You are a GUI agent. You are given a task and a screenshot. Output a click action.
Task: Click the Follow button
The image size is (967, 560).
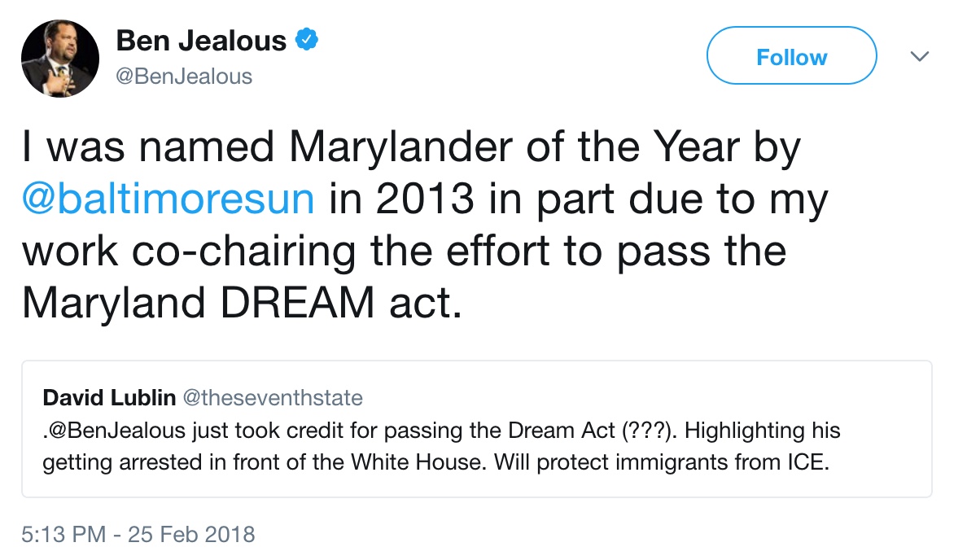coord(791,55)
